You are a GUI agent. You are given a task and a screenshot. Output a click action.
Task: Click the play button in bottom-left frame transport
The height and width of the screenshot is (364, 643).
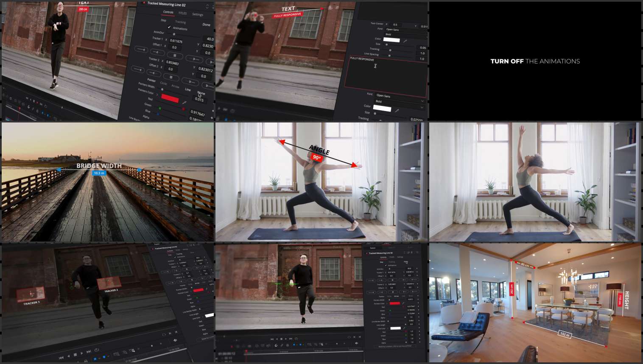82,353
